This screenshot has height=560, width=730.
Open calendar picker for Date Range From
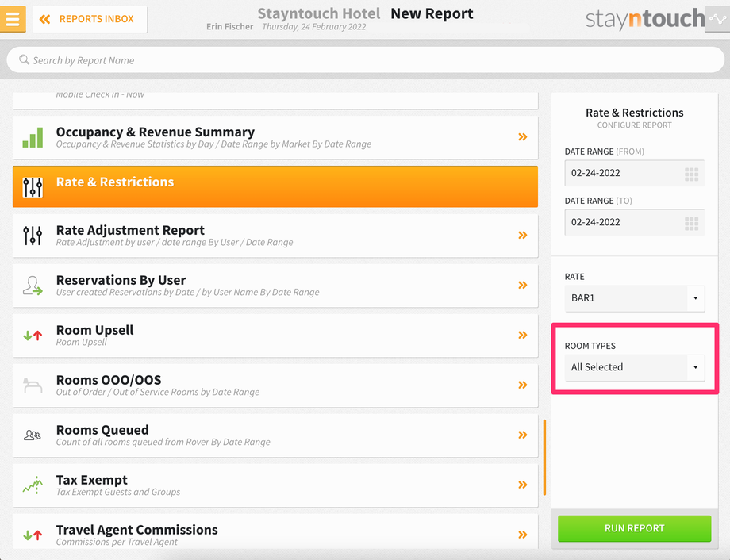[691, 174]
